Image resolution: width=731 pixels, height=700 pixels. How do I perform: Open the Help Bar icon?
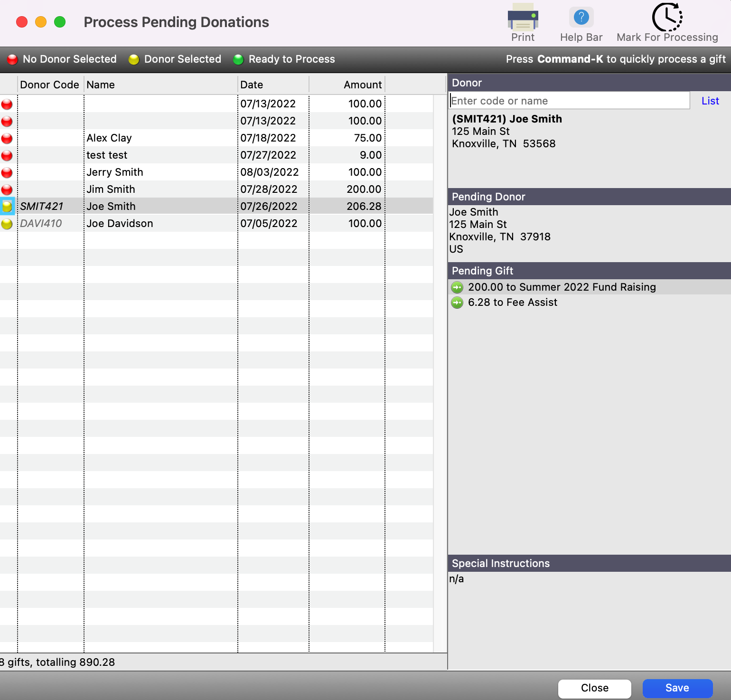pyautogui.click(x=581, y=18)
